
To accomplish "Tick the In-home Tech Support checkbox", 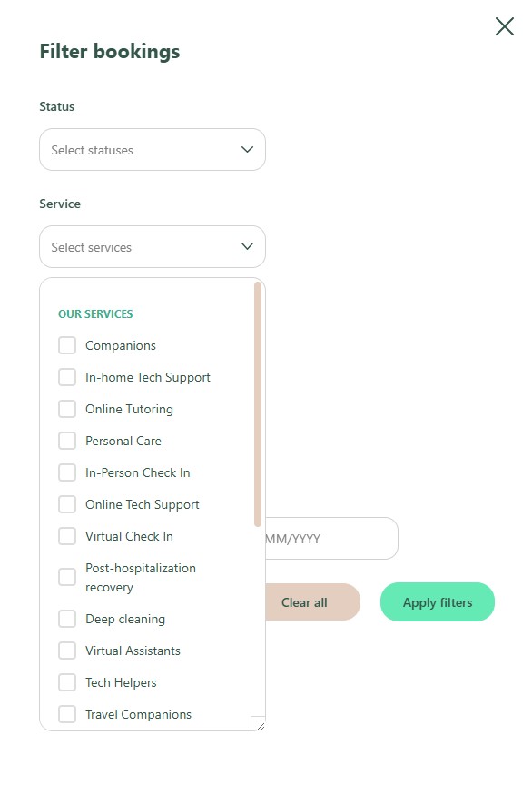I will (x=67, y=377).
